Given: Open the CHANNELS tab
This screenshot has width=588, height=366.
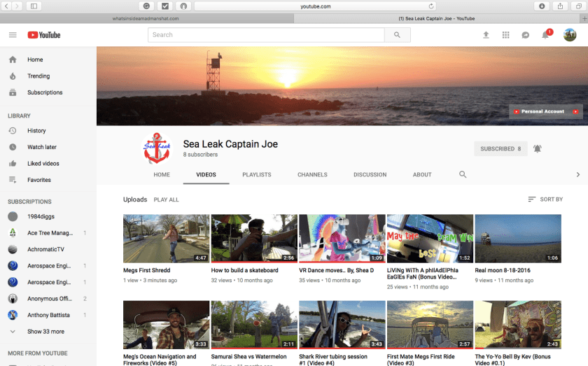Looking at the screenshot, I should click(x=312, y=175).
